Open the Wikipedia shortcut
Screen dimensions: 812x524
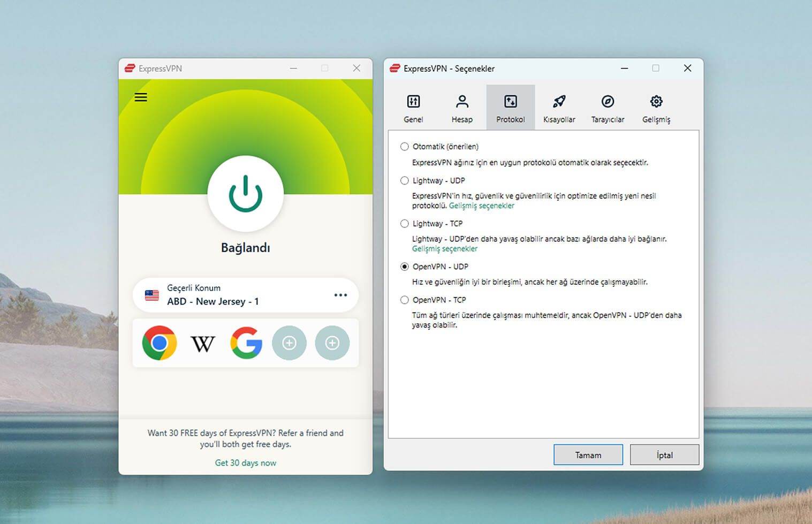point(203,343)
